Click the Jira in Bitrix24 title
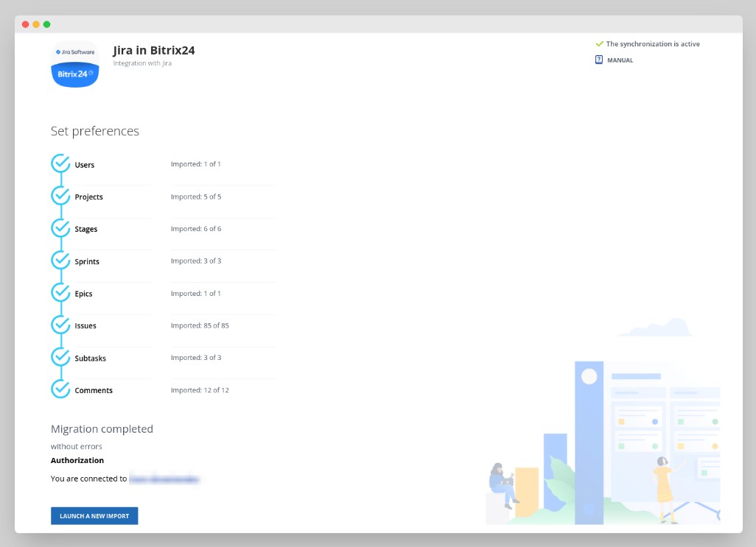Screen dimensions: 756x547 point(153,51)
